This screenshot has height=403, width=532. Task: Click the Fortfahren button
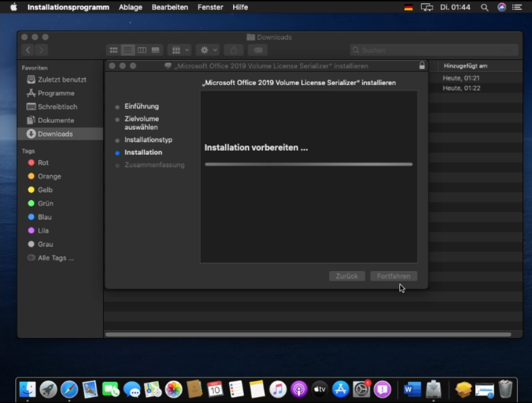[x=394, y=276]
